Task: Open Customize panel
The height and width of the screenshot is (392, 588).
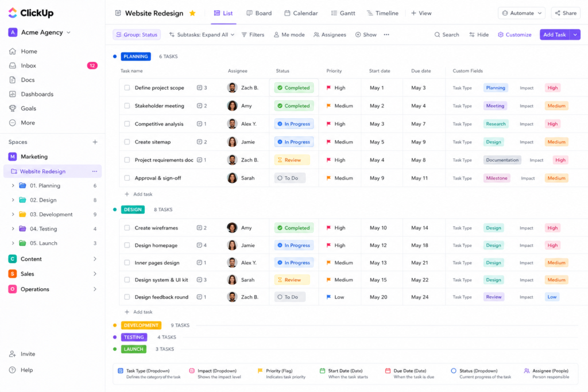Action: tap(514, 34)
